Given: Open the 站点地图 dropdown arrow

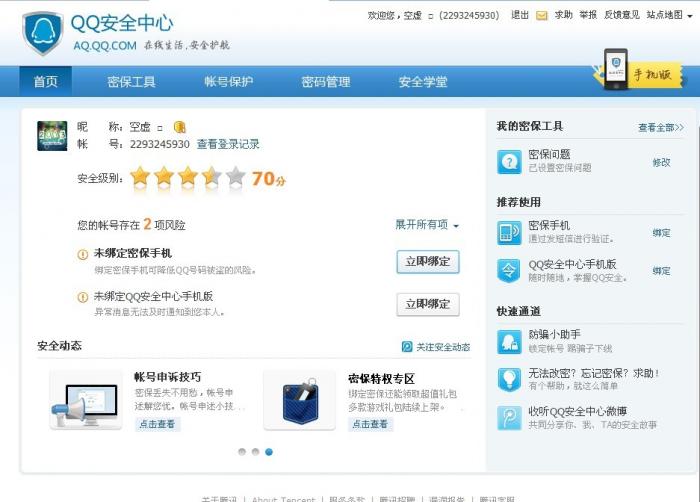Looking at the screenshot, I should coord(690,16).
